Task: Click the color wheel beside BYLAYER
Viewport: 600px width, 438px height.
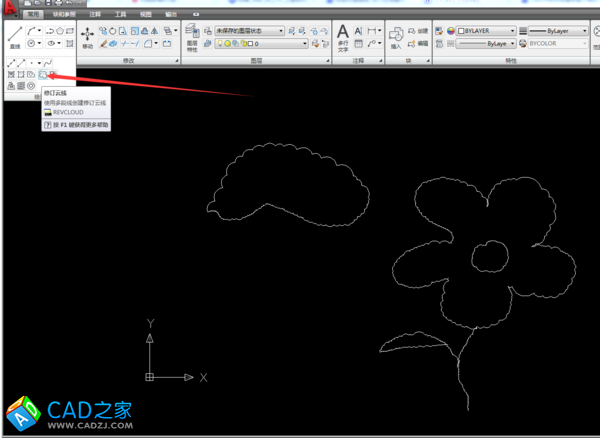Action: point(451,31)
